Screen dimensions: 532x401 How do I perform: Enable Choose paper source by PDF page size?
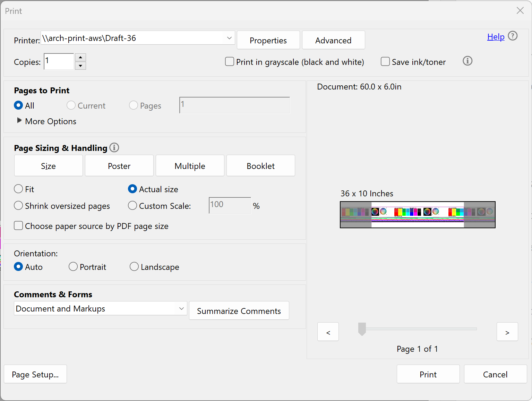point(18,225)
